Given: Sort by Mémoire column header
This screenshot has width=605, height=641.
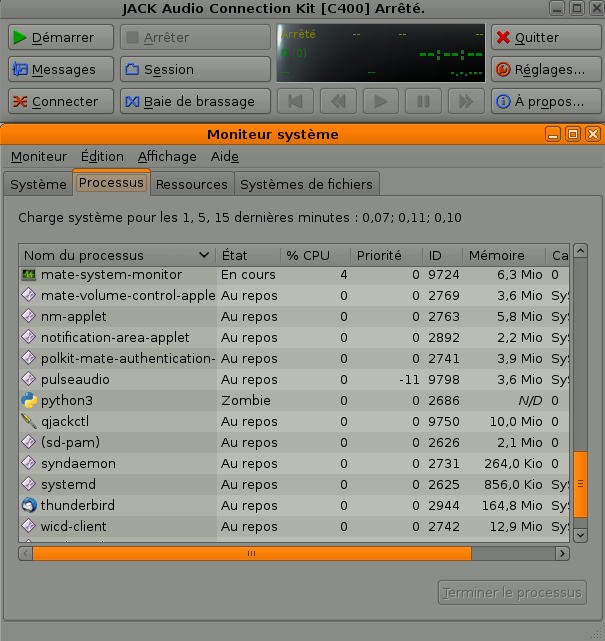Looking at the screenshot, I should point(504,256).
